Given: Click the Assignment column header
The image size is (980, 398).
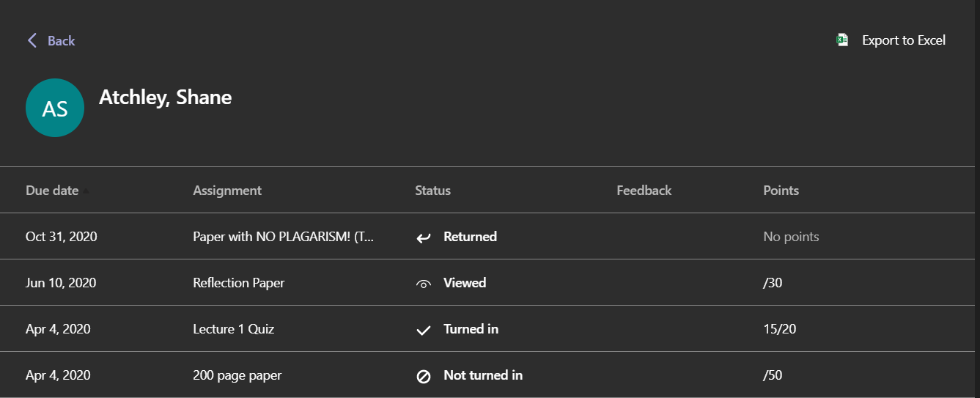Looking at the screenshot, I should [x=227, y=191].
